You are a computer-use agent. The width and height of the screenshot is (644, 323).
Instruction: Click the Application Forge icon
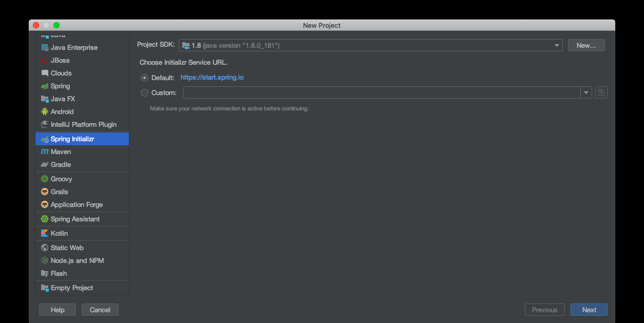(45, 205)
